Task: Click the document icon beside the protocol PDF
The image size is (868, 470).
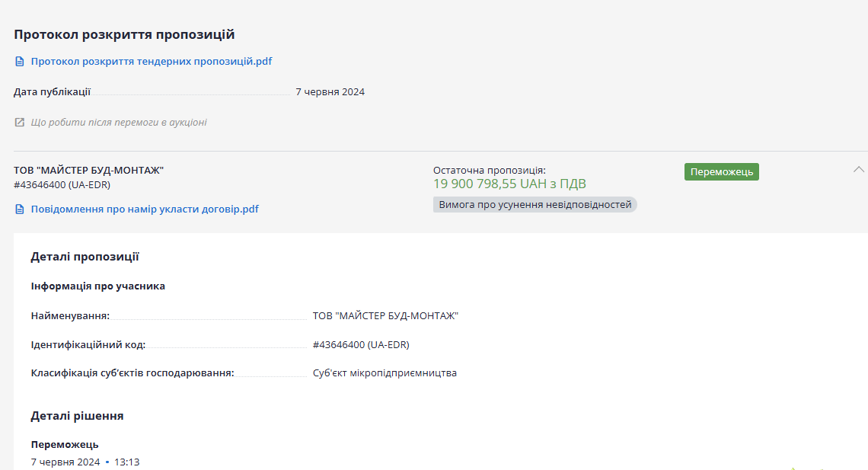Action: (x=20, y=61)
